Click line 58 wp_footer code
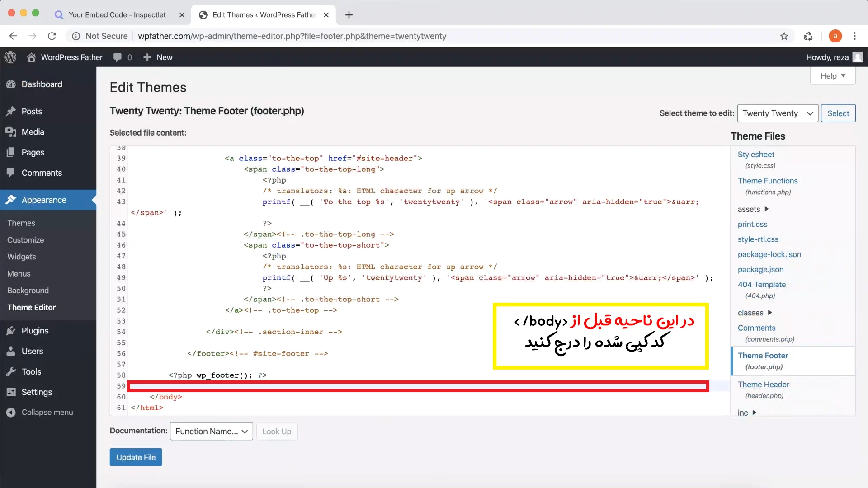Image resolution: width=868 pixels, height=488 pixels. [217, 375]
